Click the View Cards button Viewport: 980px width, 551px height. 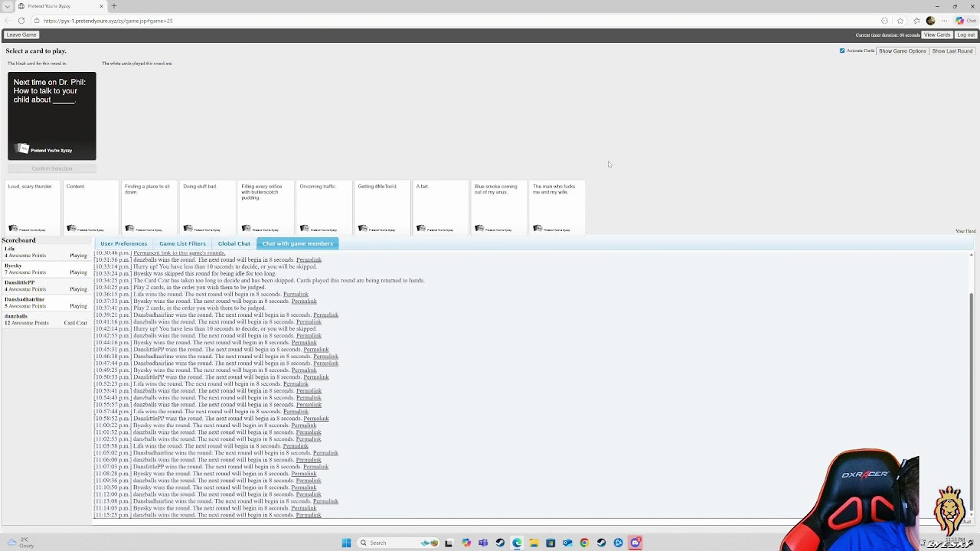click(x=937, y=34)
